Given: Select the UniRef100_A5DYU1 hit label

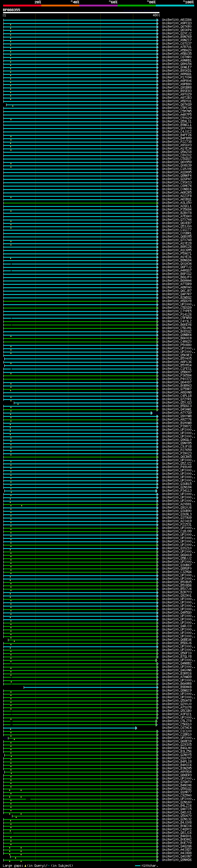Looking at the screenshot, I should 176,101.
